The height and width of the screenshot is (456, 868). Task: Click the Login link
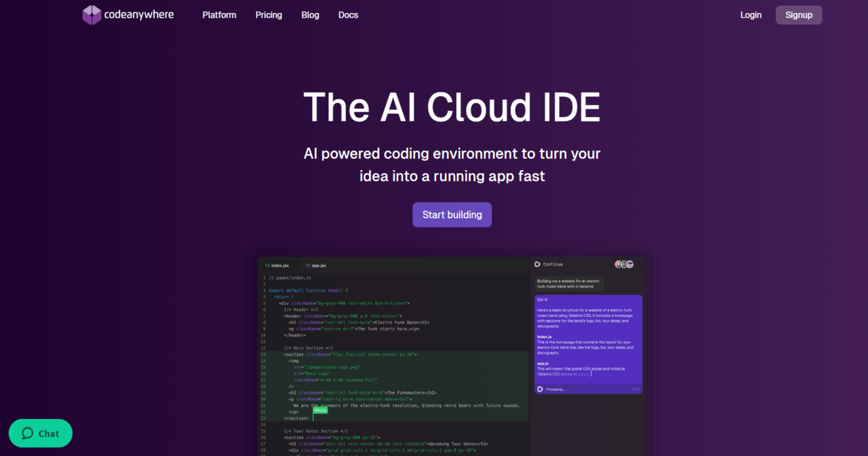tap(751, 14)
